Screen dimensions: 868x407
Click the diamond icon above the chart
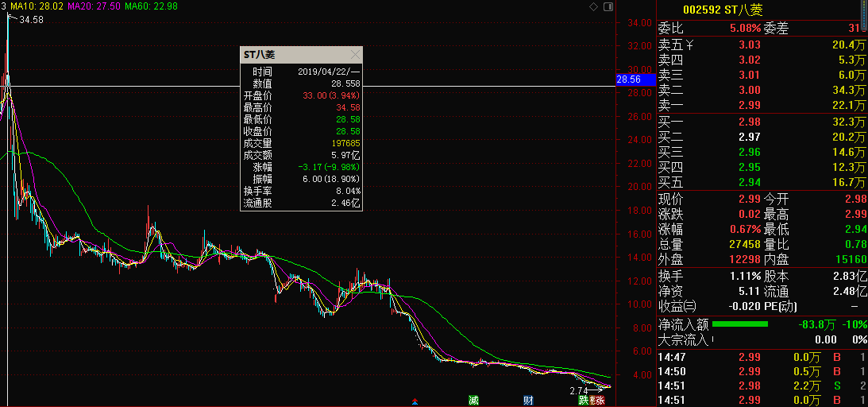click(x=594, y=6)
